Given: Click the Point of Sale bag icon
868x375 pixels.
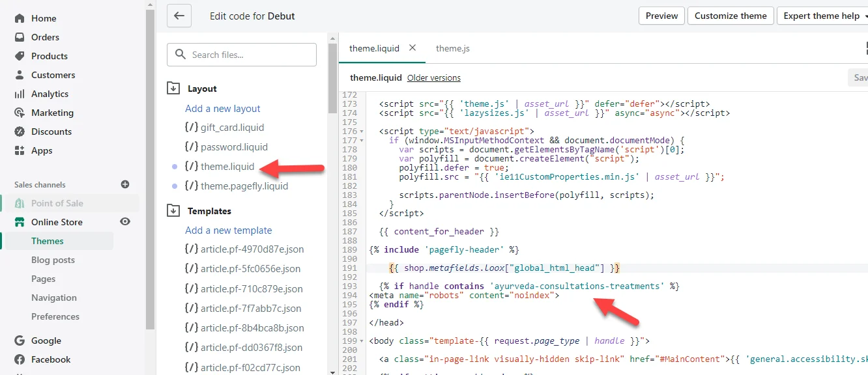Looking at the screenshot, I should [20, 203].
